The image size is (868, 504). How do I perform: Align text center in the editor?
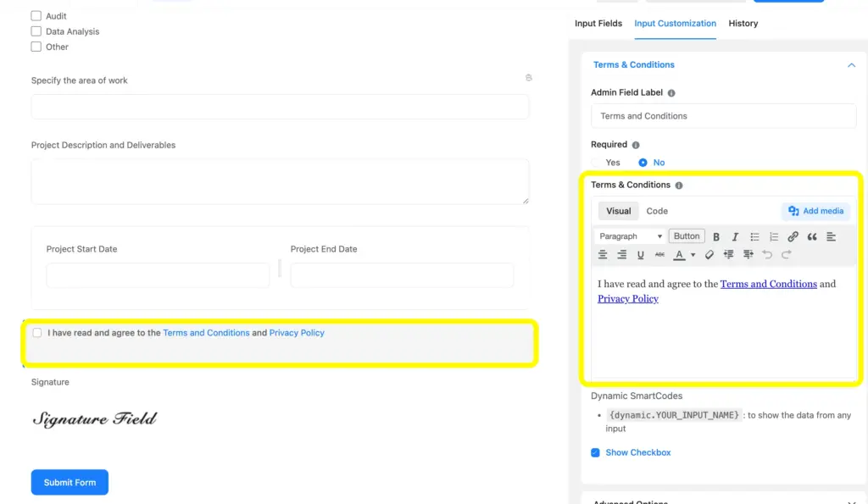603,254
